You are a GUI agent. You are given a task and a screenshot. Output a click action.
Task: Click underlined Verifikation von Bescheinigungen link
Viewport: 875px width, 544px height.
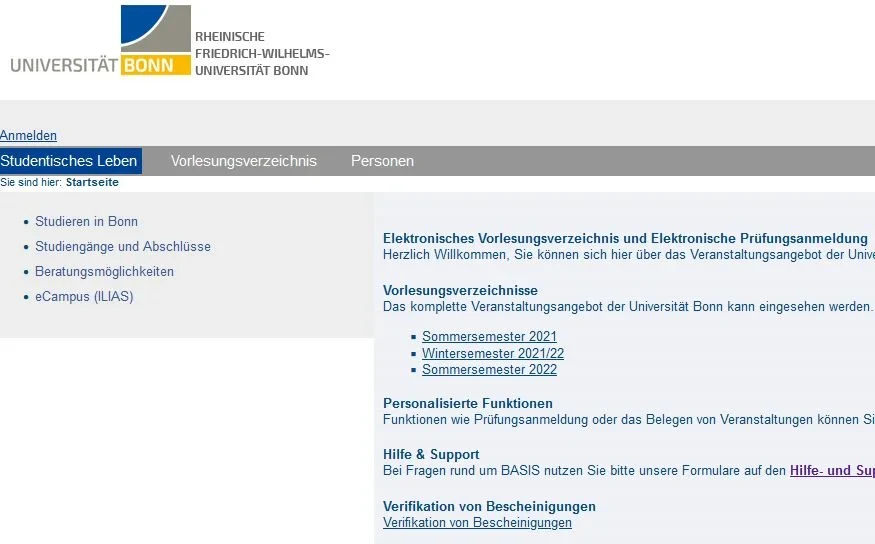477,523
